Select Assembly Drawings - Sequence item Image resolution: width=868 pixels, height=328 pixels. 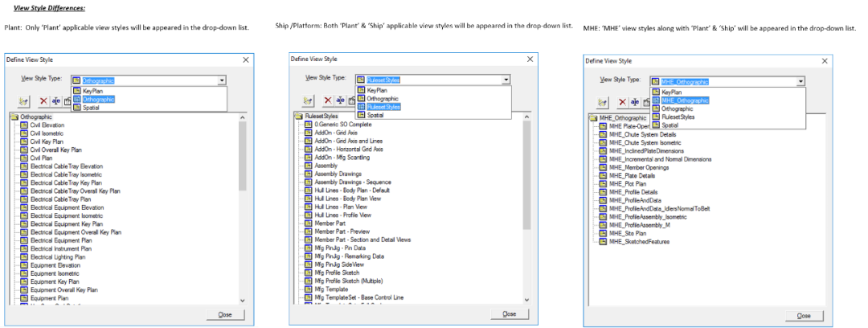pyautogui.click(x=353, y=182)
